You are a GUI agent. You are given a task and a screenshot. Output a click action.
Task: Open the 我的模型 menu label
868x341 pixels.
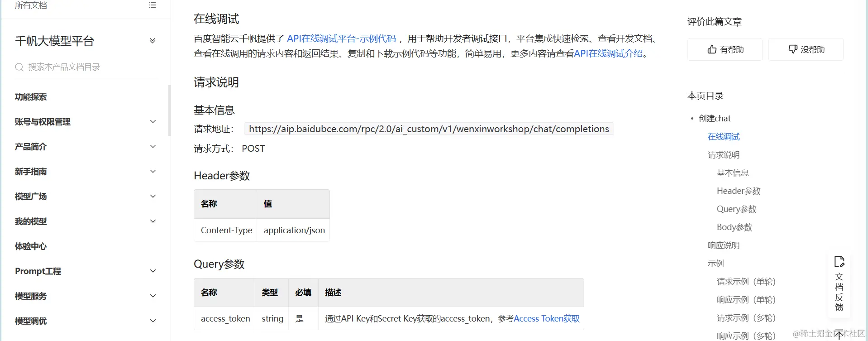pyautogui.click(x=31, y=221)
